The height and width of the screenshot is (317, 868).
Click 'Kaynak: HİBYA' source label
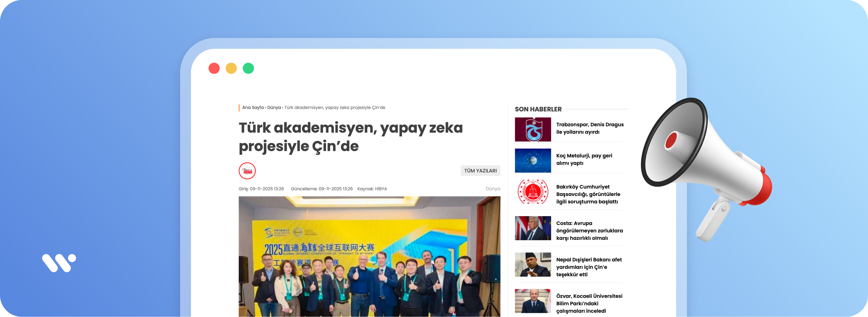[x=372, y=189]
